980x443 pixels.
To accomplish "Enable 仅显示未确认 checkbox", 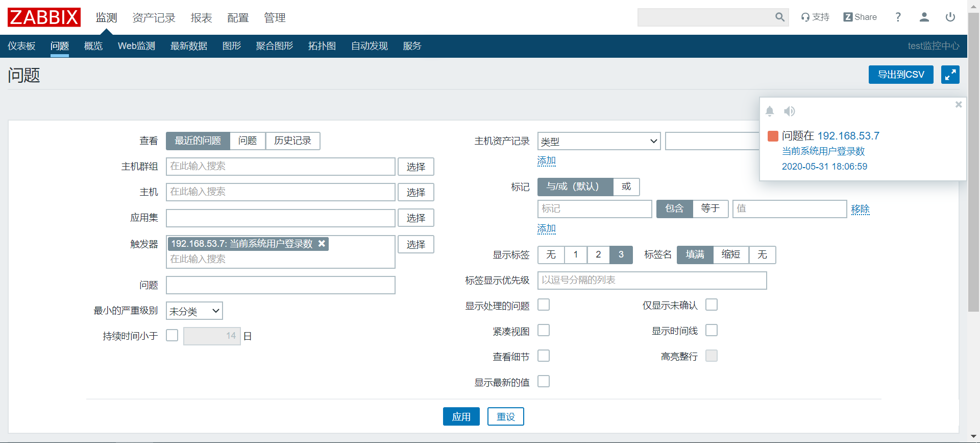I will tap(711, 305).
